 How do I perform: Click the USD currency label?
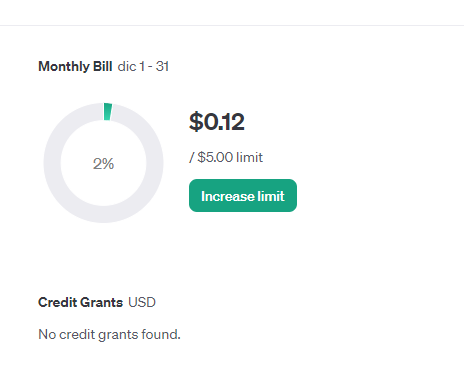[142, 302]
